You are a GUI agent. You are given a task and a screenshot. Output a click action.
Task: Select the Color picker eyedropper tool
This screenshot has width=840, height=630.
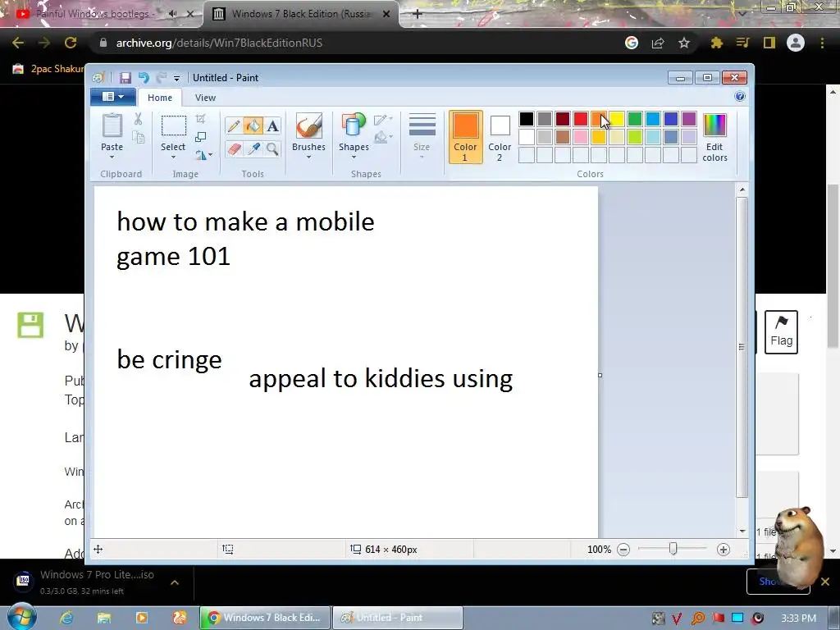click(253, 148)
